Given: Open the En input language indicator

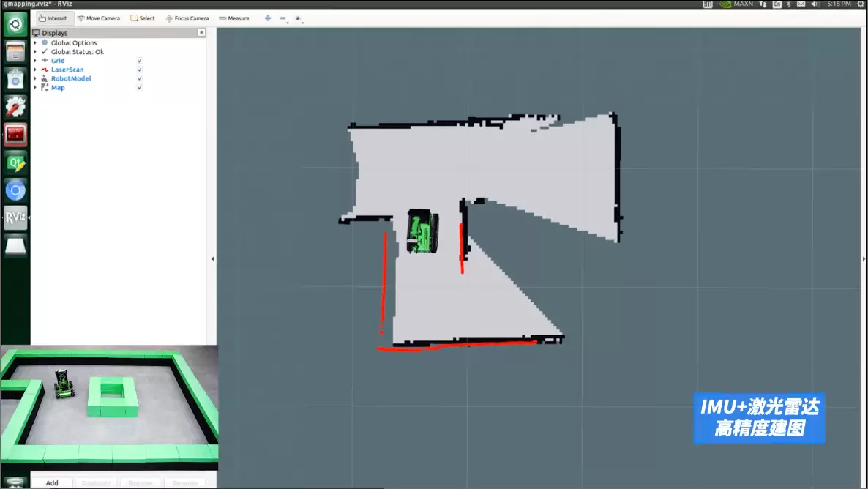Looking at the screenshot, I should (x=777, y=4).
